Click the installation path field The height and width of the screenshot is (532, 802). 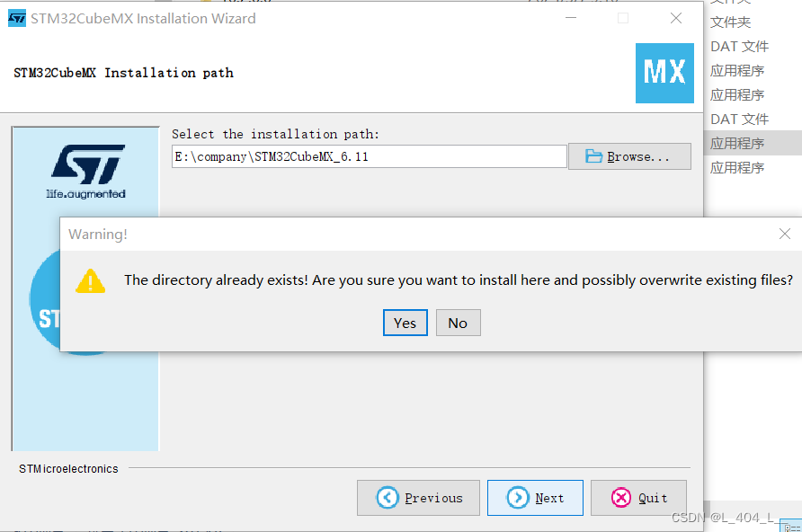pos(369,156)
